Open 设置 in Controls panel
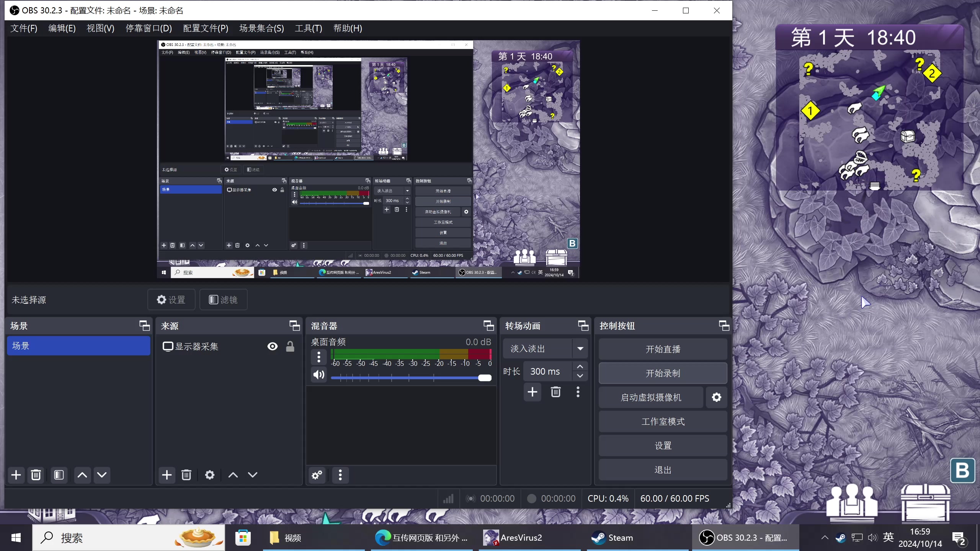Viewport: 980px width, 551px height. (x=663, y=445)
